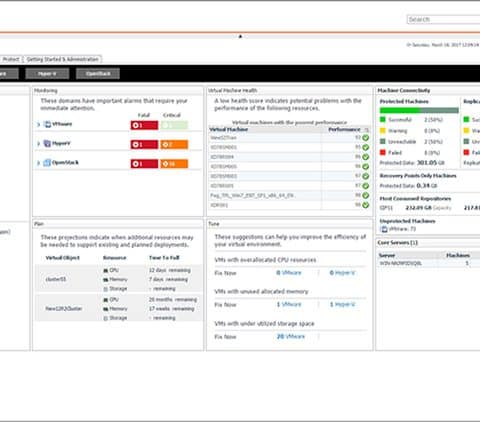The height and width of the screenshot is (422, 480).
Task: Open the VMware unprotected machines link
Action: pos(402,229)
